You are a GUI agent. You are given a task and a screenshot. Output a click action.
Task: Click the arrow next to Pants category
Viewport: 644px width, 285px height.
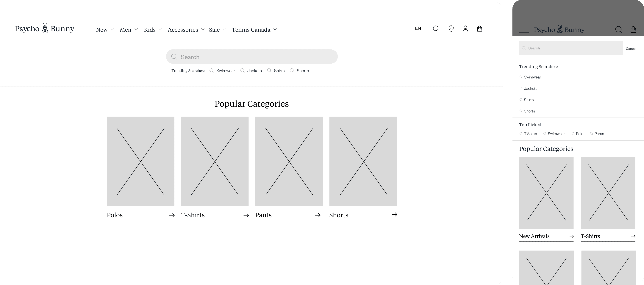(x=318, y=215)
